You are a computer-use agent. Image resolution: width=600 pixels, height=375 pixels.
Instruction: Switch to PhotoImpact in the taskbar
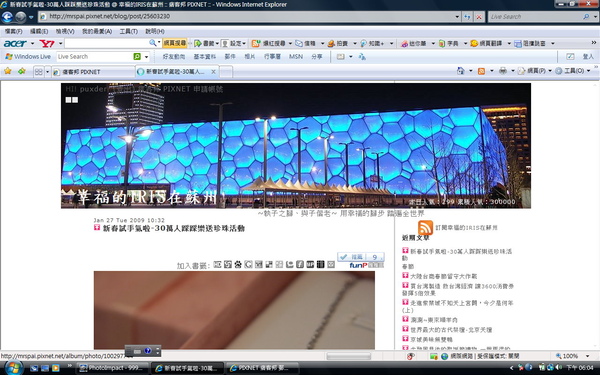(112, 368)
